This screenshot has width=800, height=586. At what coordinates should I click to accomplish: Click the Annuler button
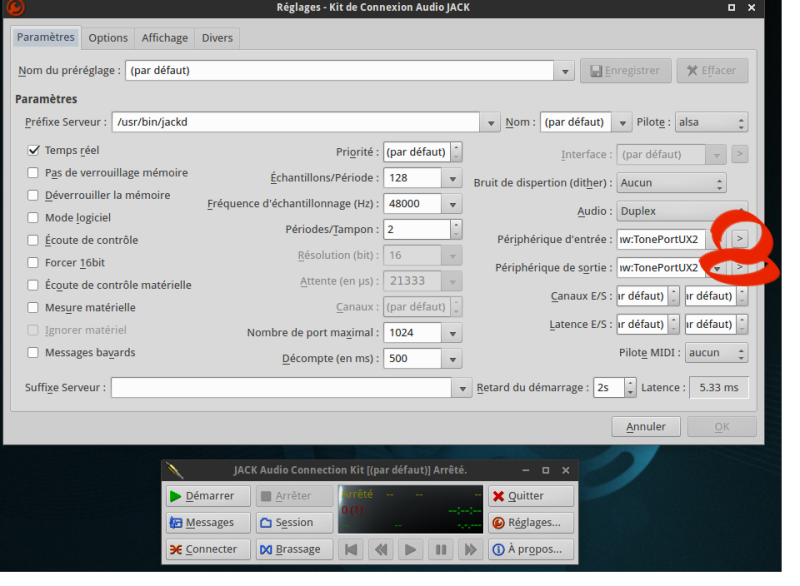[x=646, y=426]
